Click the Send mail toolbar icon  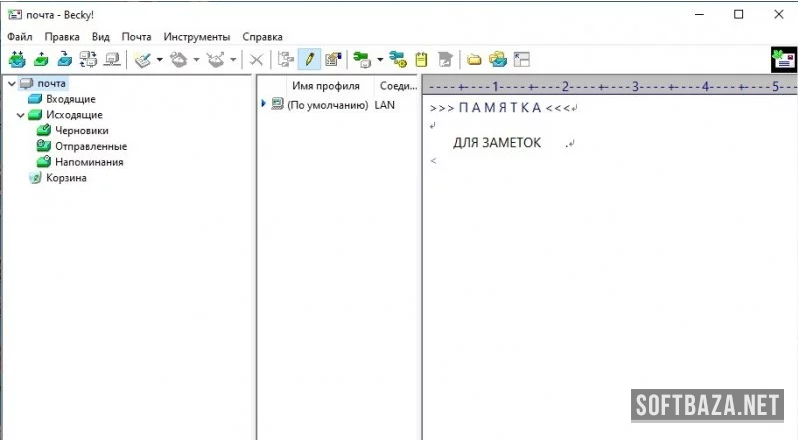pos(41,60)
